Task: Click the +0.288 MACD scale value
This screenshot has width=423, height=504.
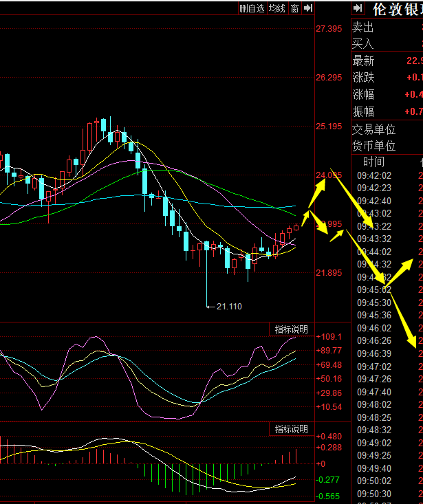Action: pos(329,448)
